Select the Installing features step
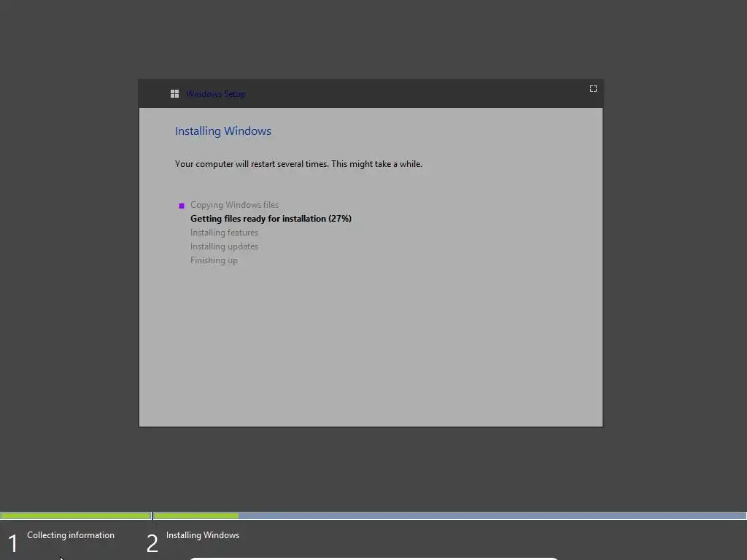747x560 pixels. pyautogui.click(x=224, y=233)
